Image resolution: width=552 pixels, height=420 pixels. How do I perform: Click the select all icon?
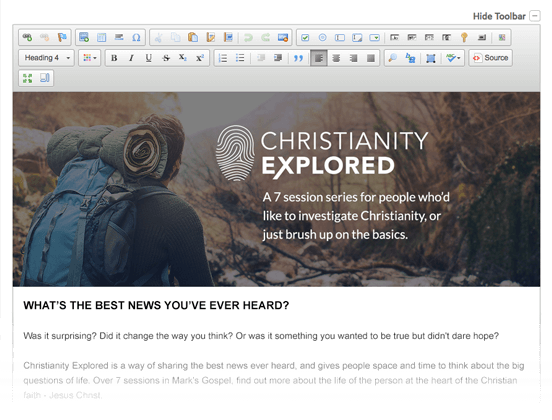click(431, 58)
